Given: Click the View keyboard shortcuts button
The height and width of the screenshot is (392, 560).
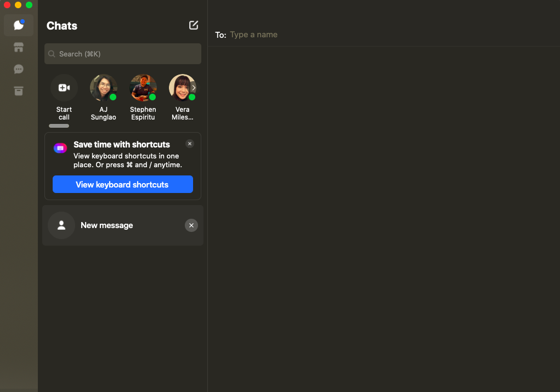Looking at the screenshot, I should pyautogui.click(x=123, y=184).
